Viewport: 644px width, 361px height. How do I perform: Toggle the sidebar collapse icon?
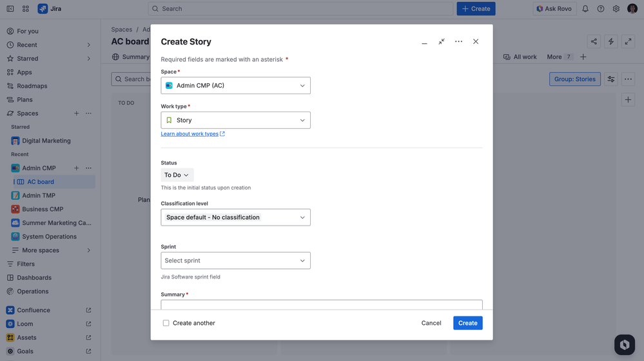click(10, 8)
